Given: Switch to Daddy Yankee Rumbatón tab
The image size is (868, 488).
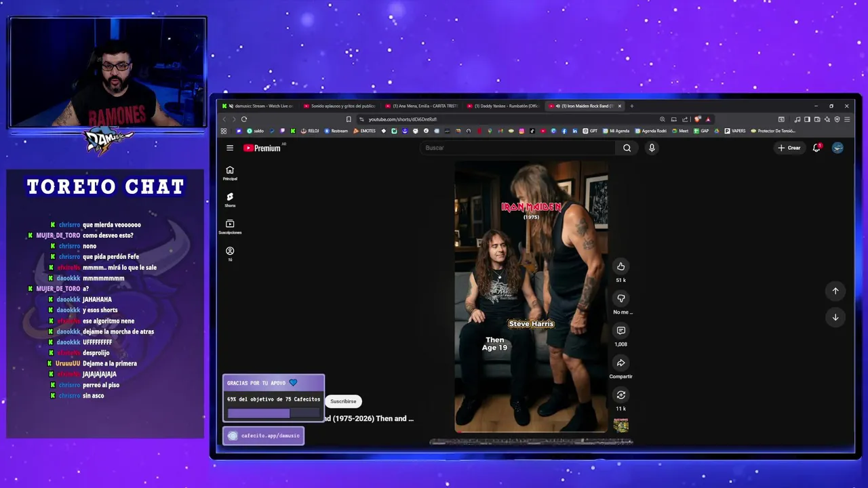Looking at the screenshot, I should click(x=504, y=106).
